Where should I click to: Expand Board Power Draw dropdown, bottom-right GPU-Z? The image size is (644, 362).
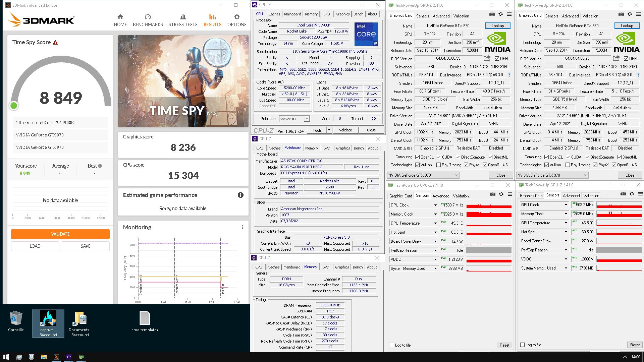coord(566,241)
